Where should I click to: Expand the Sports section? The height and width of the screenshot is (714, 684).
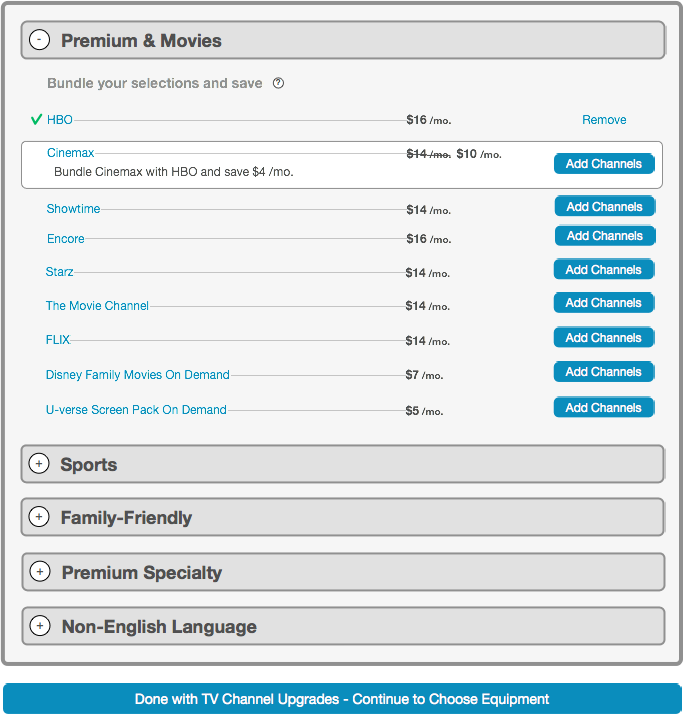click(x=39, y=464)
